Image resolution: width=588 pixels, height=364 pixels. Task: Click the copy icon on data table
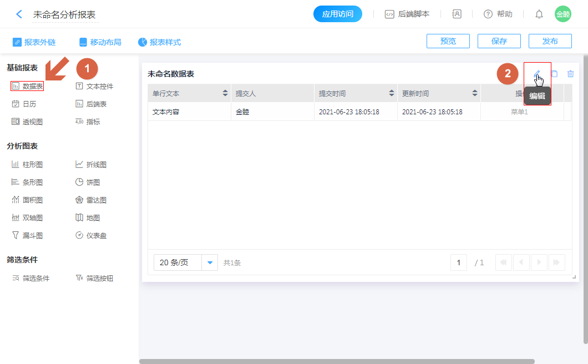pyautogui.click(x=554, y=74)
